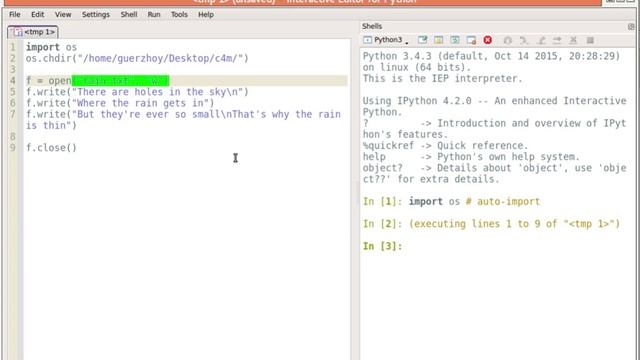
Task: Click the 'f = open' text on line 4
Action: pos(49,81)
